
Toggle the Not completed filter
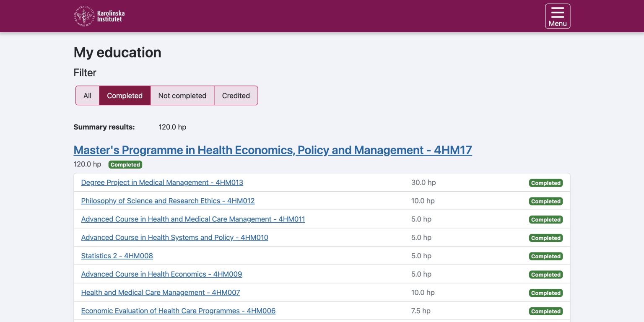point(182,96)
